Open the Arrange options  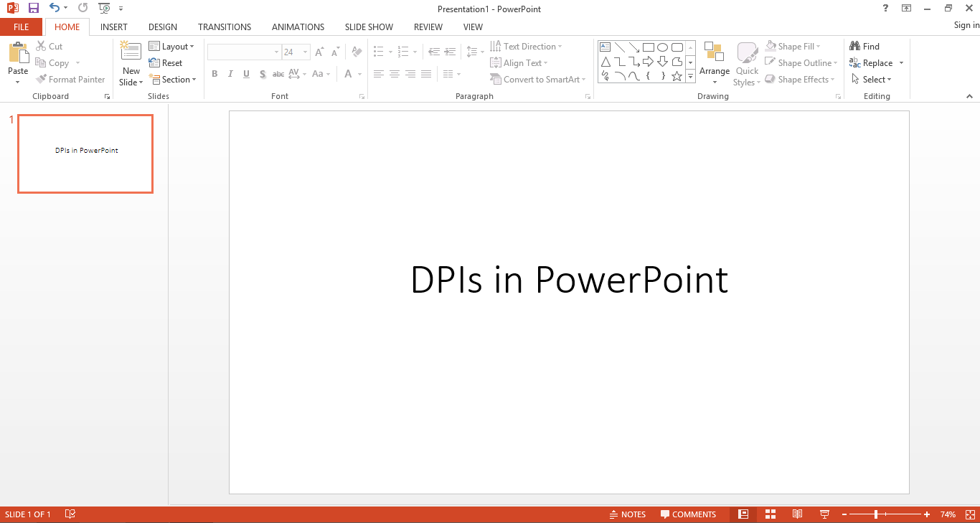(x=715, y=63)
